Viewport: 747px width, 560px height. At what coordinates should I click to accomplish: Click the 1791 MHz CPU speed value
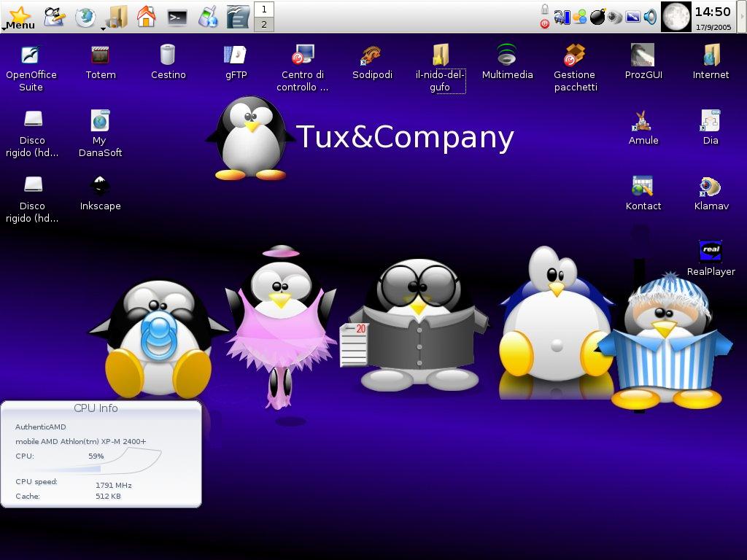click(x=113, y=485)
